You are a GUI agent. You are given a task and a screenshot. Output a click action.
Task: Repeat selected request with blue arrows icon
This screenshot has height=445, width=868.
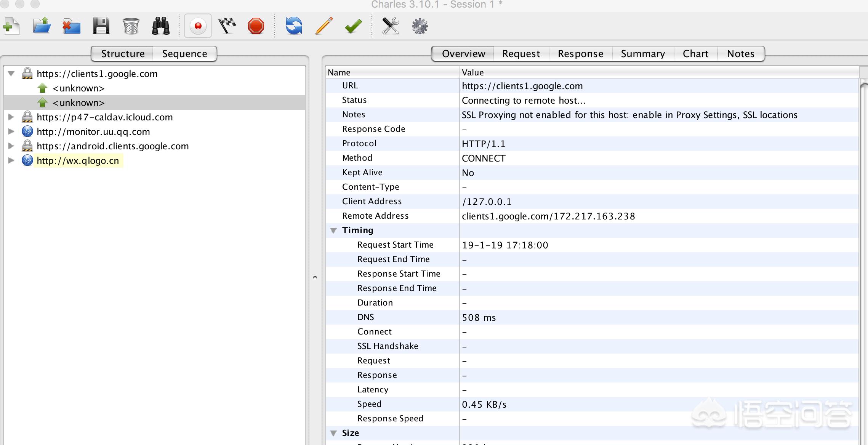294,26
